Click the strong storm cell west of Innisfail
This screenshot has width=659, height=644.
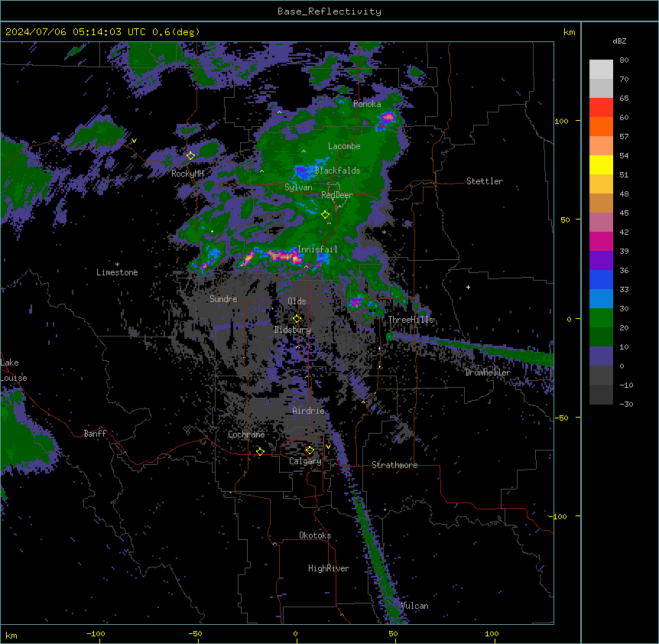[x=284, y=256]
